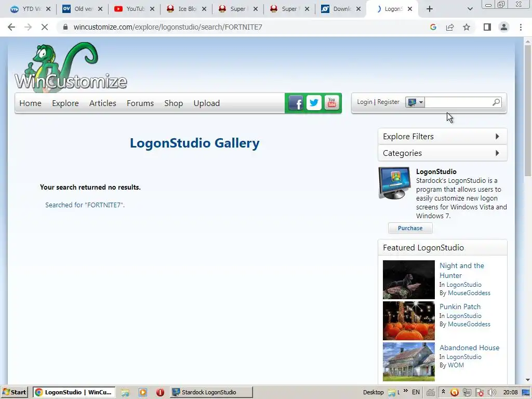The image size is (532, 399).
Task: Click the Register link
Action: [388, 102]
